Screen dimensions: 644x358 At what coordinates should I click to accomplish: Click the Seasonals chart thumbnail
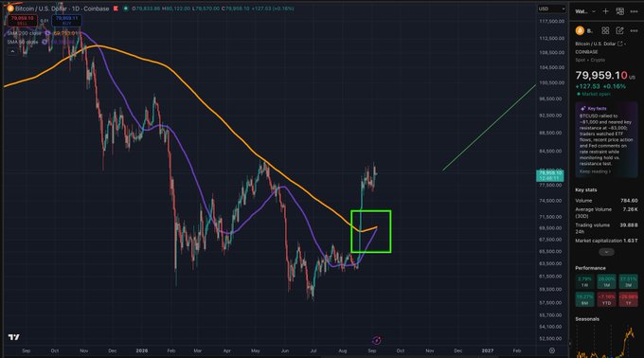pos(607,341)
